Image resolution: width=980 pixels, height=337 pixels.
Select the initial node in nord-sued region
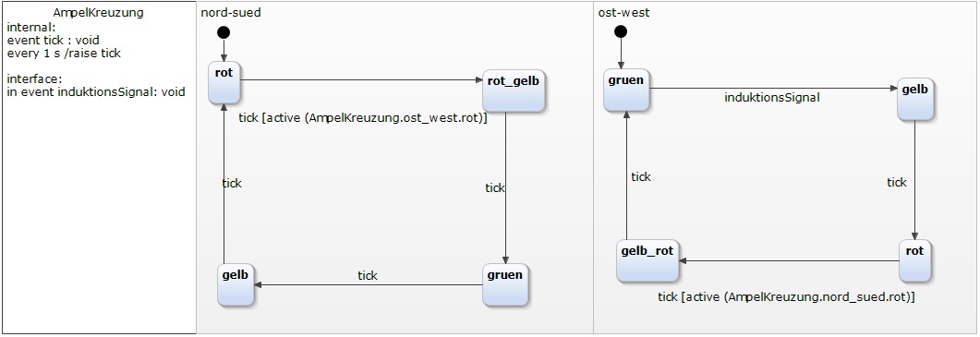click(x=224, y=32)
